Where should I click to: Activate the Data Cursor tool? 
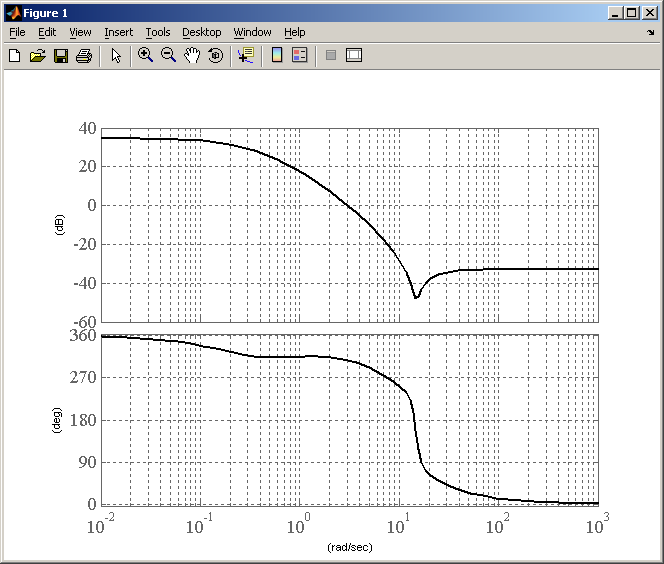(x=246, y=55)
